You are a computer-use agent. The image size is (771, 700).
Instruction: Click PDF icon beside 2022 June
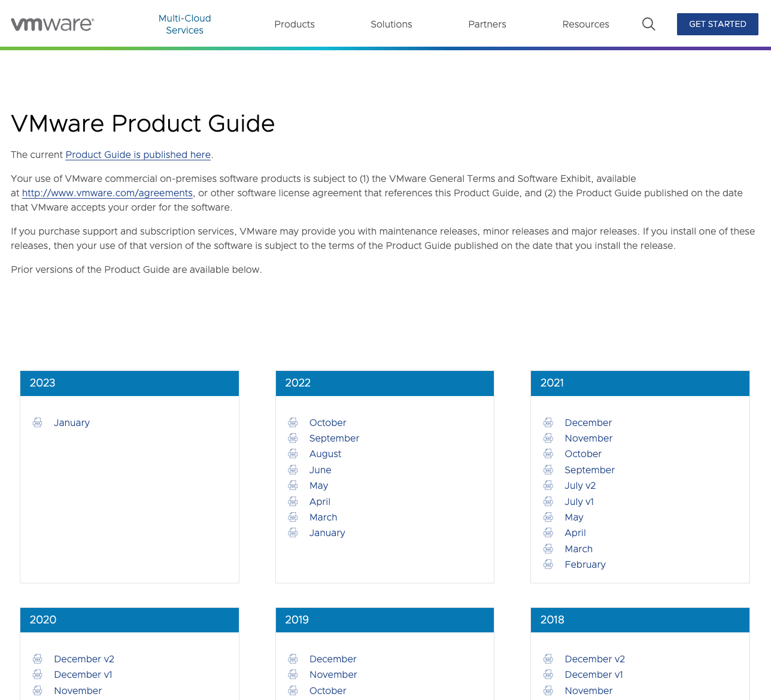click(x=293, y=470)
